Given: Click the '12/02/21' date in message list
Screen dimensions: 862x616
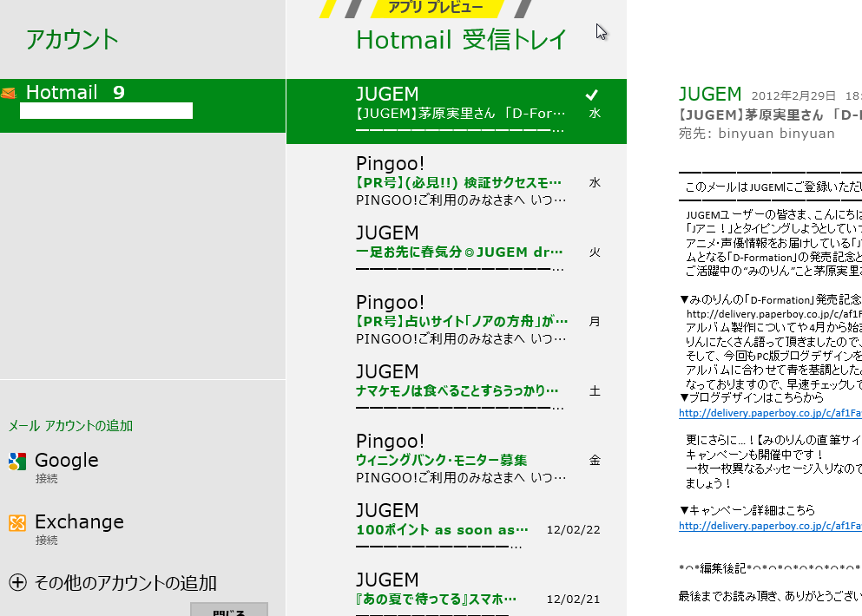Looking at the screenshot, I should click(573, 599).
